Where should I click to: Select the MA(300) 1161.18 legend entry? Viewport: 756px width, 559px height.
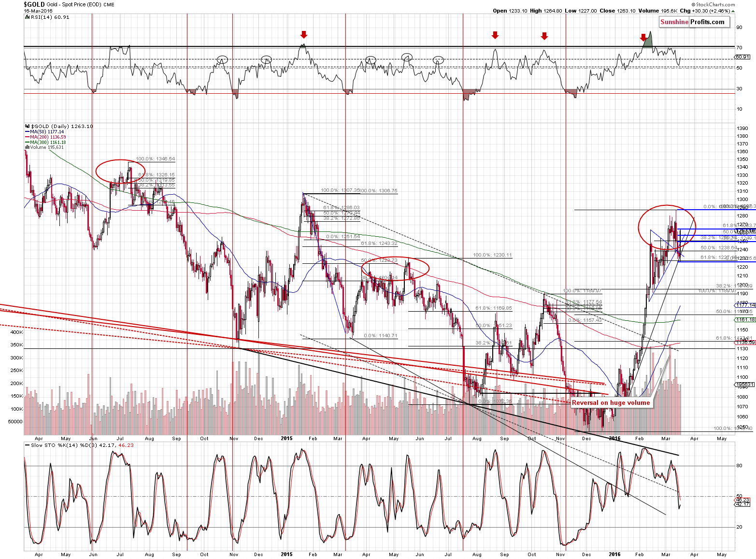pos(45,142)
